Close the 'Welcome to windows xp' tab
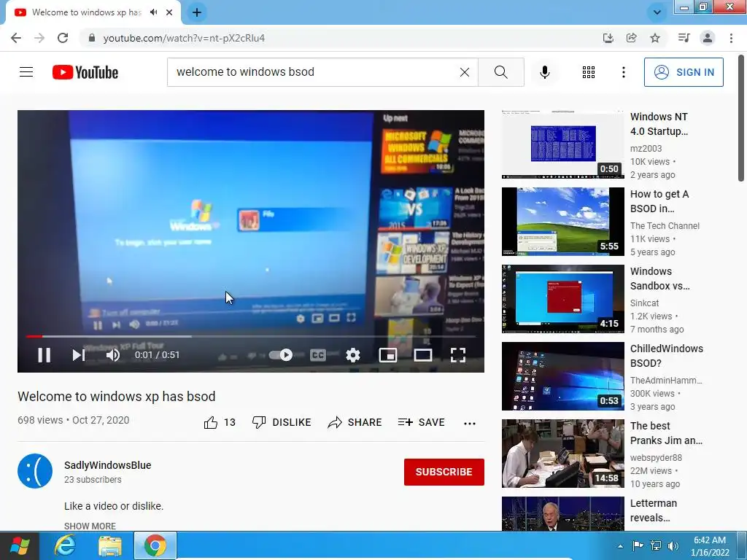 169,12
